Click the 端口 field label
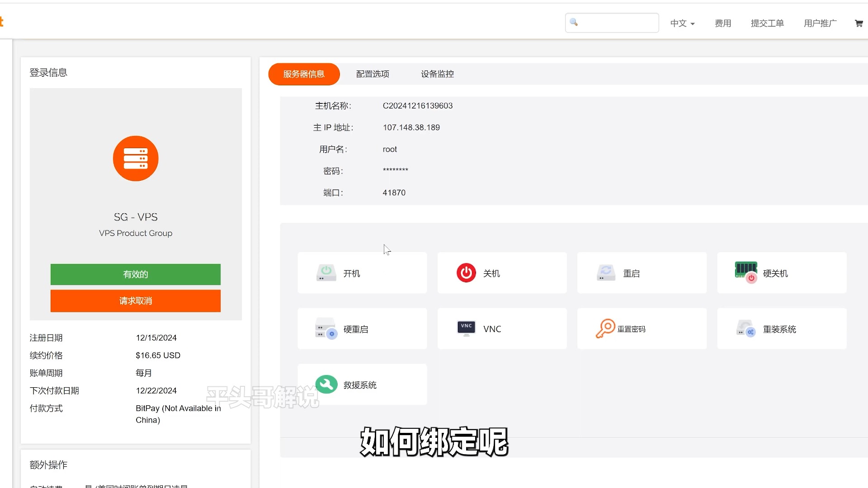868x488 pixels. tap(333, 192)
